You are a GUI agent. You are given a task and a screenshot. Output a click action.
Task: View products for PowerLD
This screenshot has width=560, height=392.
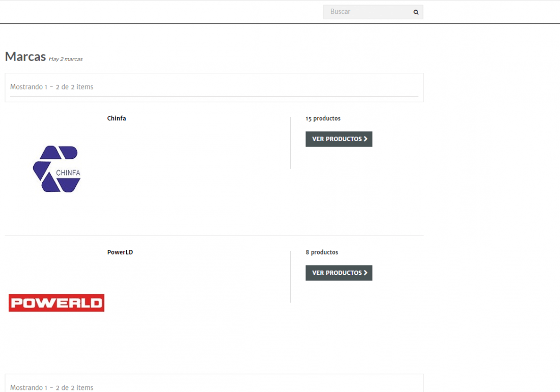pos(339,273)
